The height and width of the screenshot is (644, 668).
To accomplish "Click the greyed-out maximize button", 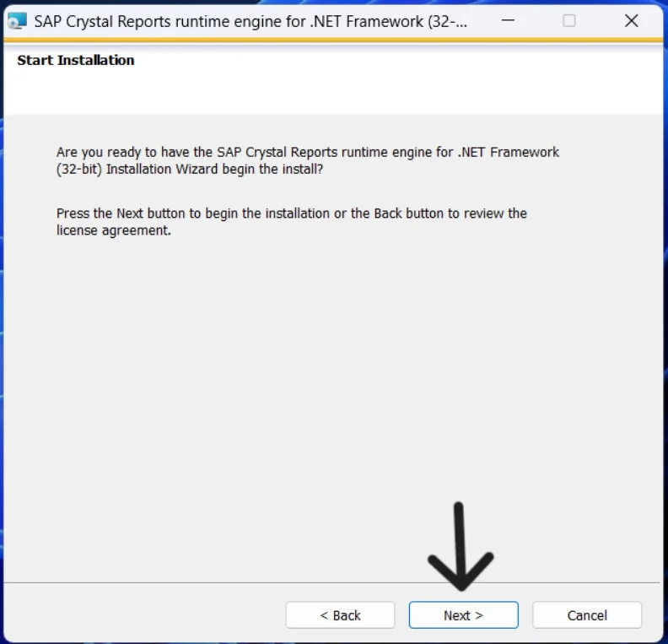I will (569, 21).
